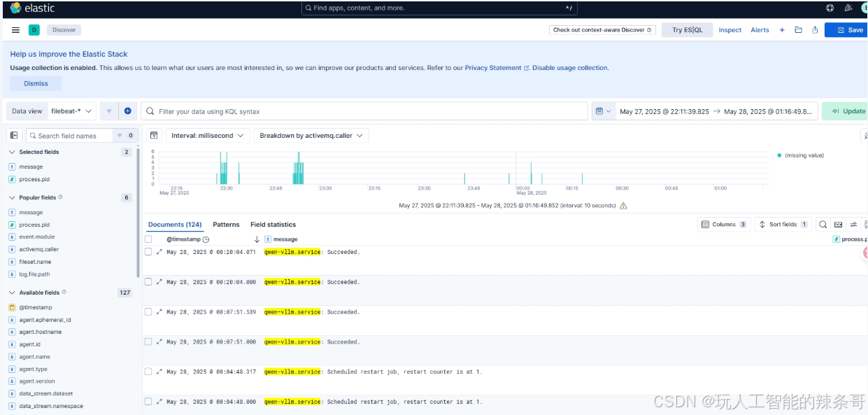868x415 pixels.
Task: Click the clock icon beside the @timestamp header
Action: (x=206, y=239)
